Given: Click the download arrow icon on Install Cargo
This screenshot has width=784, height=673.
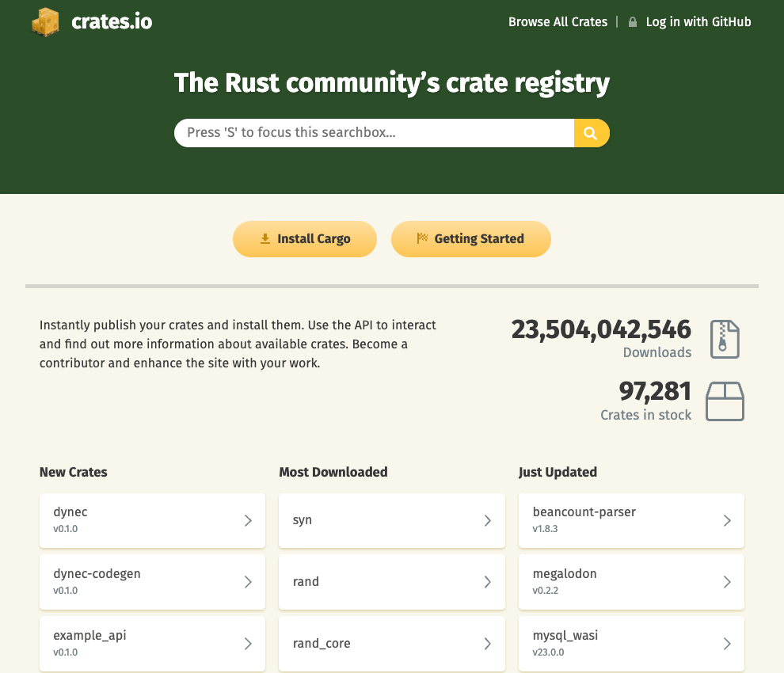Looking at the screenshot, I should click(x=265, y=239).
